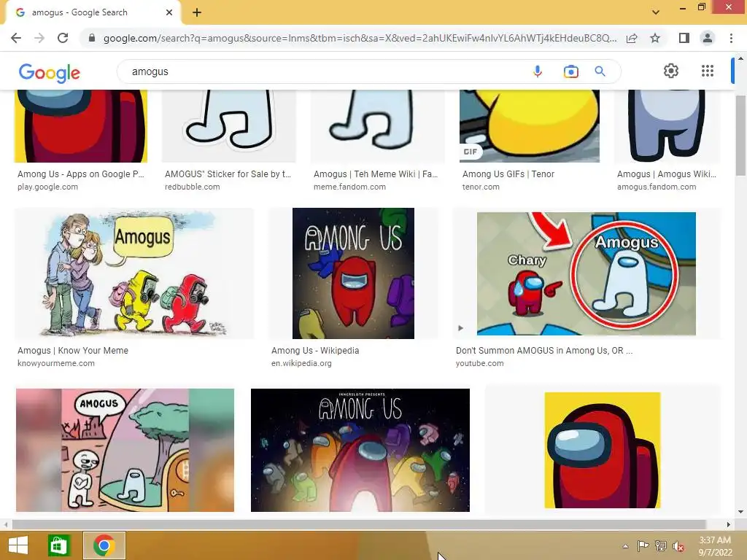Viewport: 747px width, 560px height.
Task: Bookmark this page with the star icon
Action: click(655, 38)
